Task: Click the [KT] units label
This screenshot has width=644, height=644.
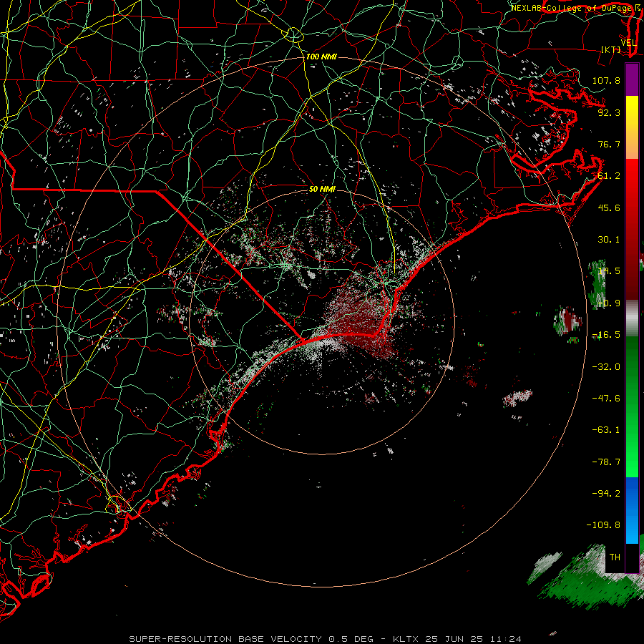Action: coord(611,49)
